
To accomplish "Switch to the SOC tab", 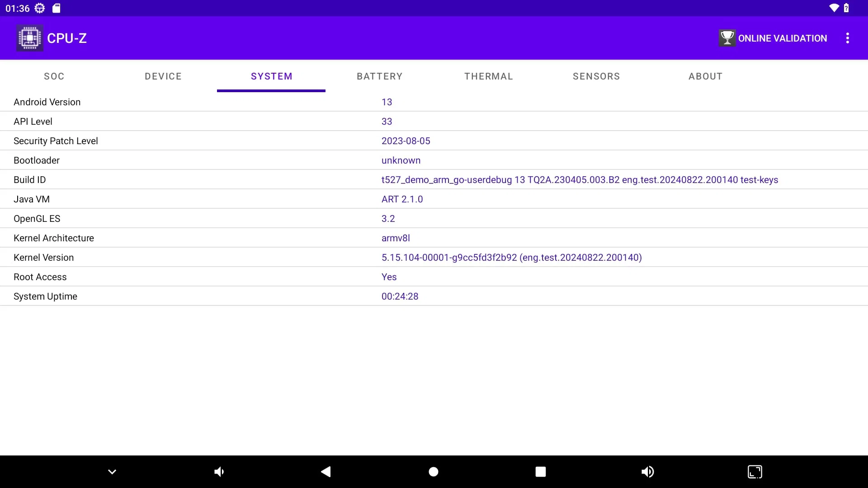I will pyautogui.click(x=54, y=76).
